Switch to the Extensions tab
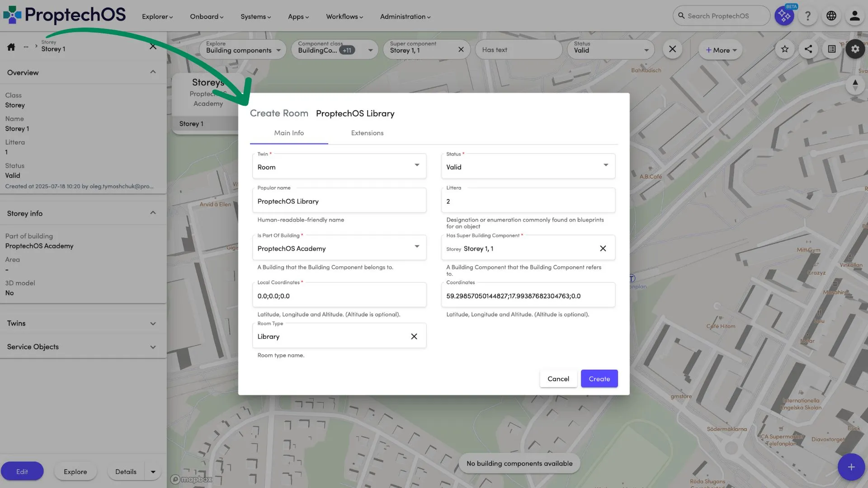This screenshot has width=868, height=488. point(367,133)
